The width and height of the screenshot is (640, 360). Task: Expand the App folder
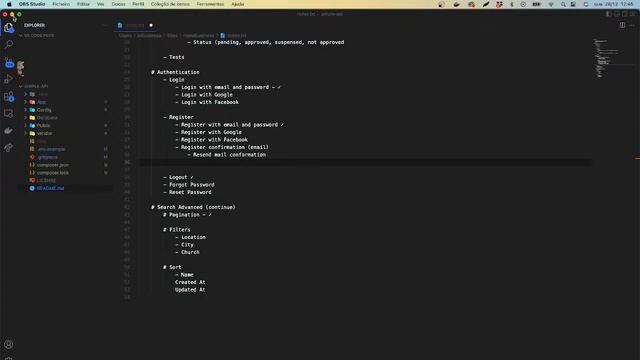tap(25, 102)
